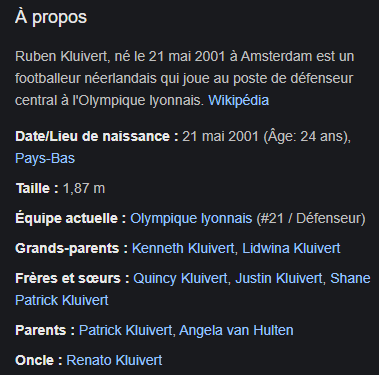Screen dimensions: 379x375
Task: Open the Olympique lyonnais team link
Action: tap(191, 219)
